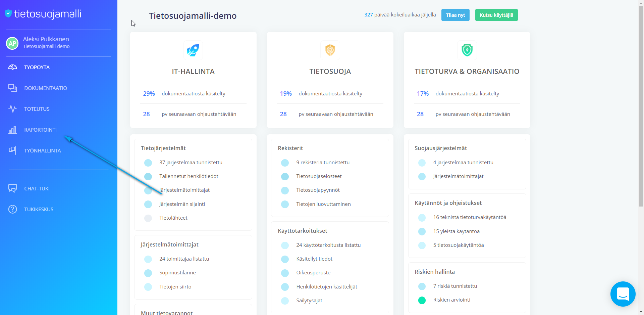Click the 17% documentation progress value

(423, 93)
